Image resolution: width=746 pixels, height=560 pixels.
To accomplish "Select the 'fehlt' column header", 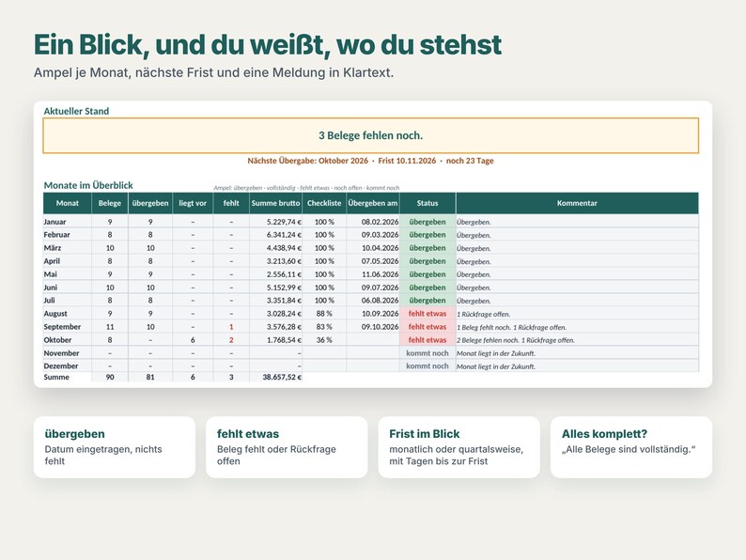I will pyautogui.click(x=231, y=203).
